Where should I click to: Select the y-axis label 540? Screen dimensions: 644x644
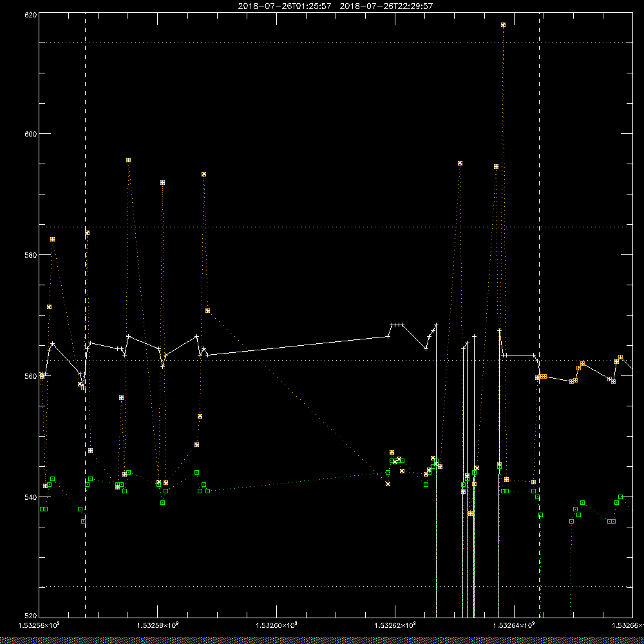tap(31, 497)
